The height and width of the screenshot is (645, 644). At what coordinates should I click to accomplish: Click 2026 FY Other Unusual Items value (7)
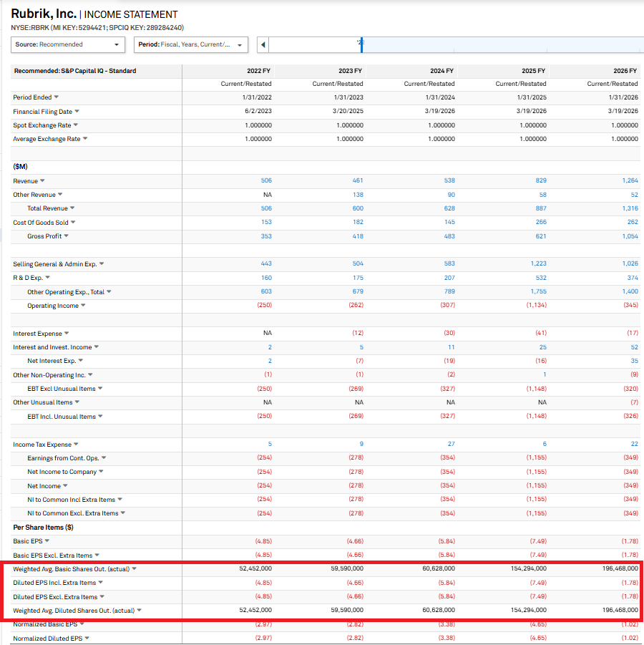634,402
